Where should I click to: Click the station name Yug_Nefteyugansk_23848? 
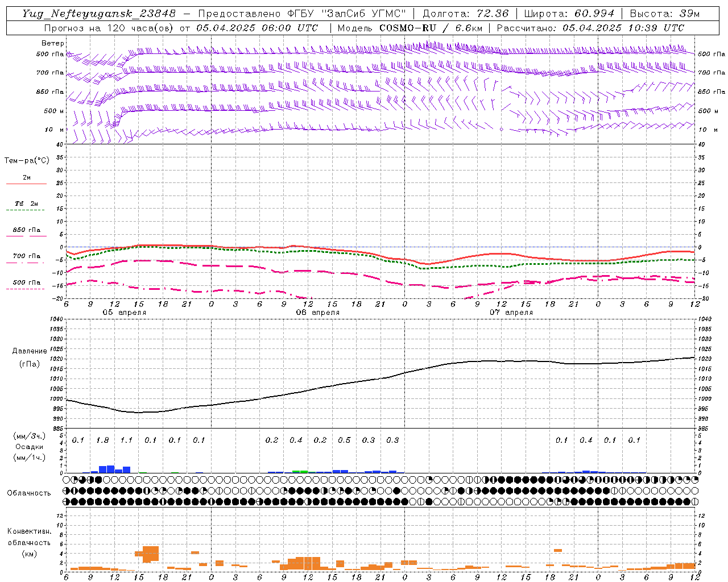coord(99,14)
